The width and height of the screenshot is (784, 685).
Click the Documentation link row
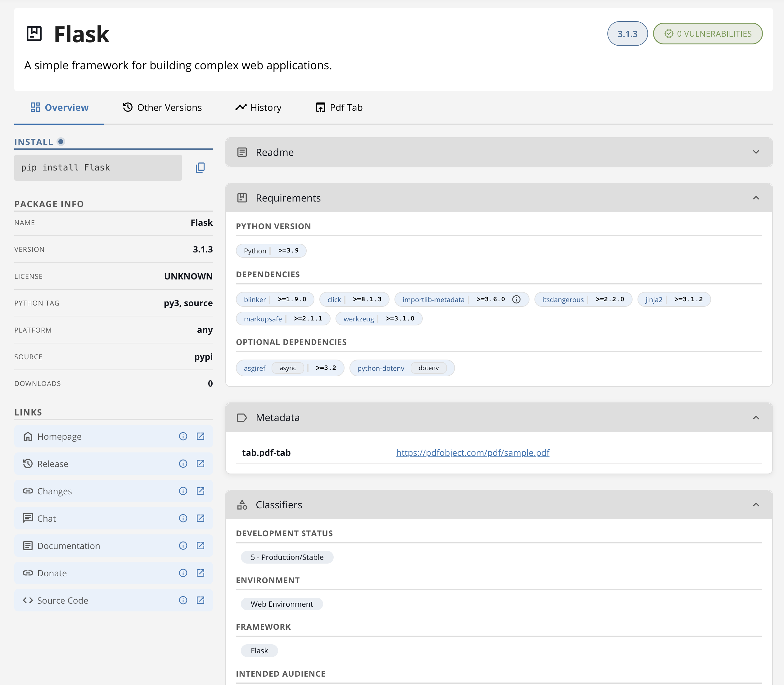[x=114, y=546]
